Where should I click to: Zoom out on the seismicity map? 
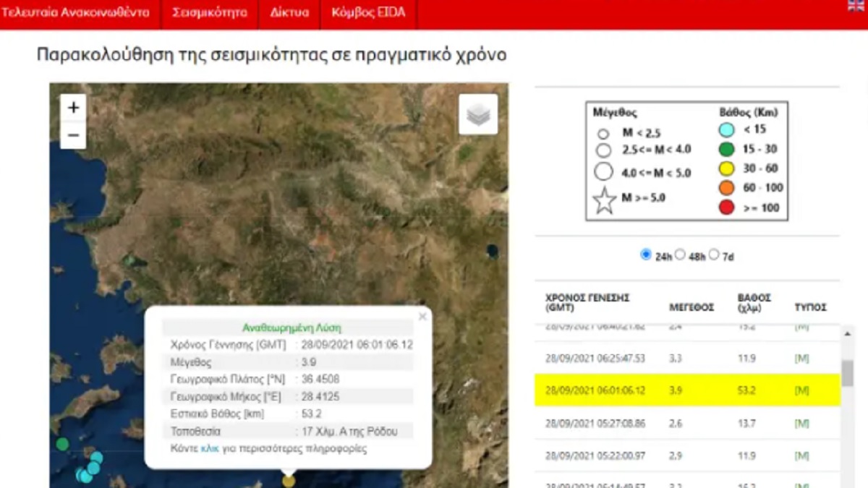(x=73, y=135)
